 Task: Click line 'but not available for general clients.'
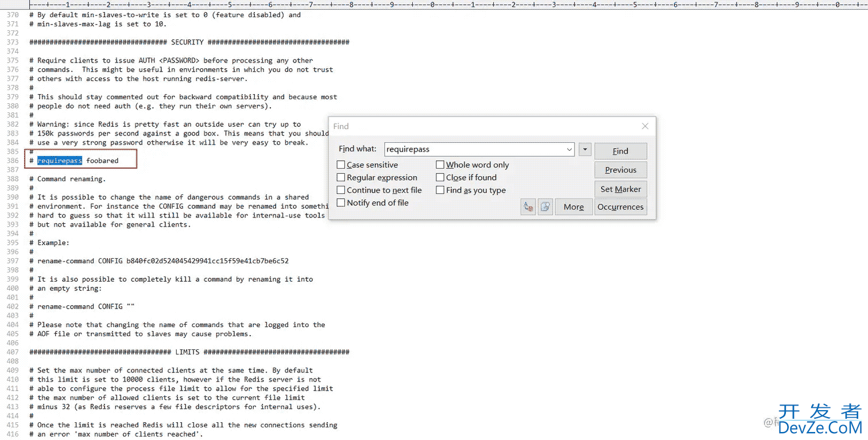(x=110, y=224)
